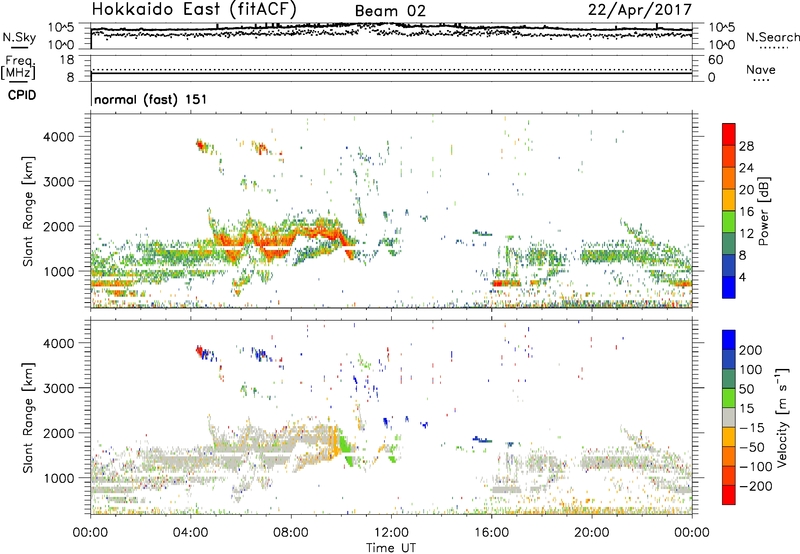Click the red echo patch near 4000 km, power panel
Screen dimensions: 800x554
click(201, 145)
